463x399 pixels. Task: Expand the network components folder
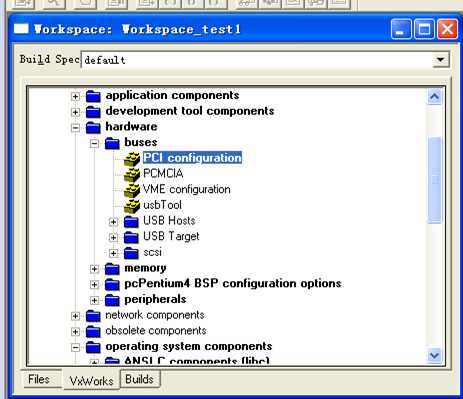(75, 316)
